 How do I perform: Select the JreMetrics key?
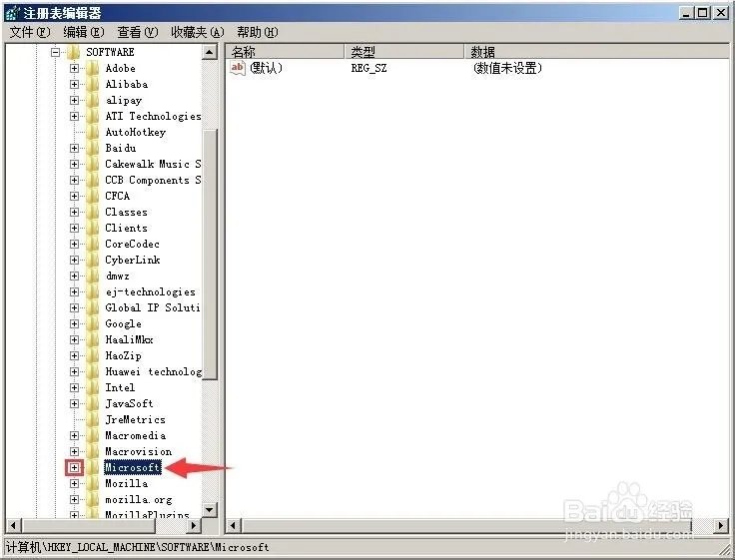pos(135,420)
